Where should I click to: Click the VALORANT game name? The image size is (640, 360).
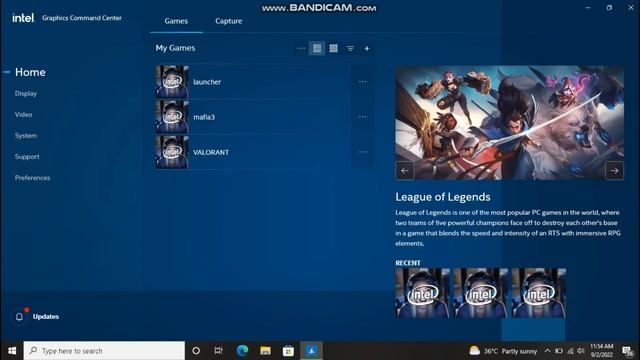pos(211,152)
